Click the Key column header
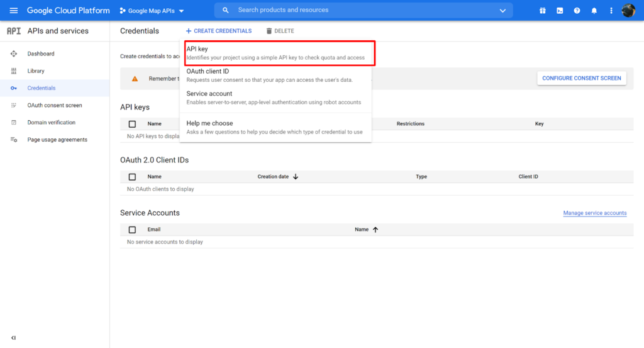This screenshot has height=348, width=644. tap(539, 124)
